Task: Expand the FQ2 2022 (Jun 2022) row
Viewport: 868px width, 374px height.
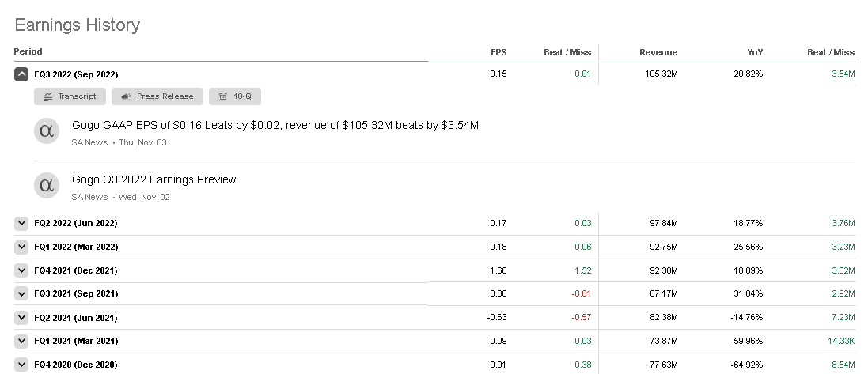Action: (21, 224)
